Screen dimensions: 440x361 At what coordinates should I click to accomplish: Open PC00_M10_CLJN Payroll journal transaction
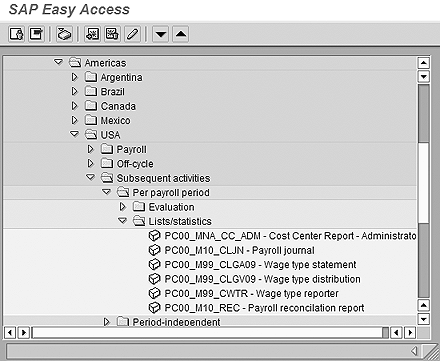[239, 250]
